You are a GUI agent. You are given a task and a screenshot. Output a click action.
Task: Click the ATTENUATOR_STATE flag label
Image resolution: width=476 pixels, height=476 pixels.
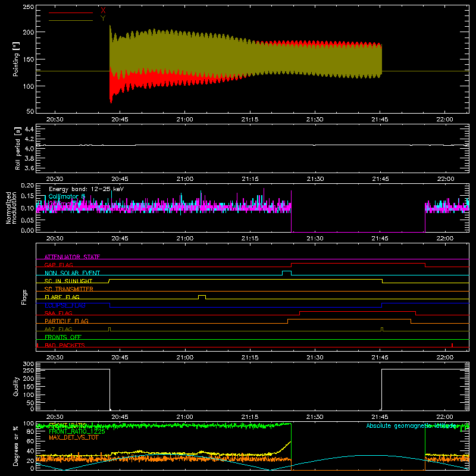pos(72,257)
